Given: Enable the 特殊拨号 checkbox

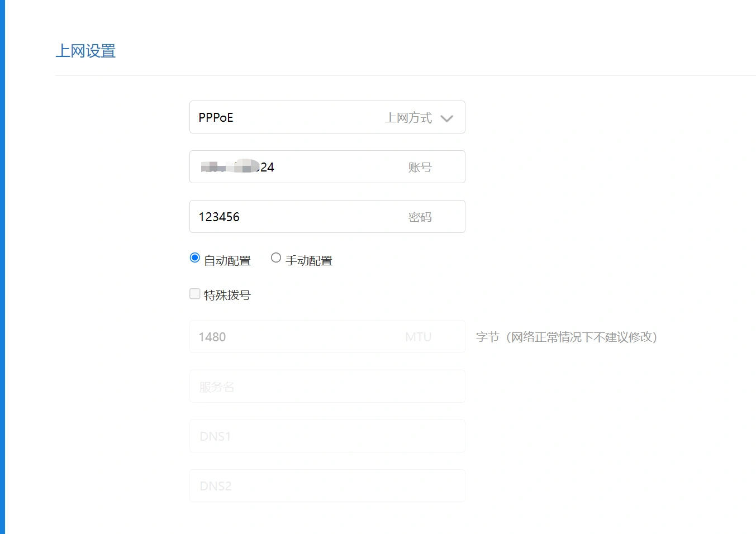Looking at the screenshot, I should click(x=195, y=294).
